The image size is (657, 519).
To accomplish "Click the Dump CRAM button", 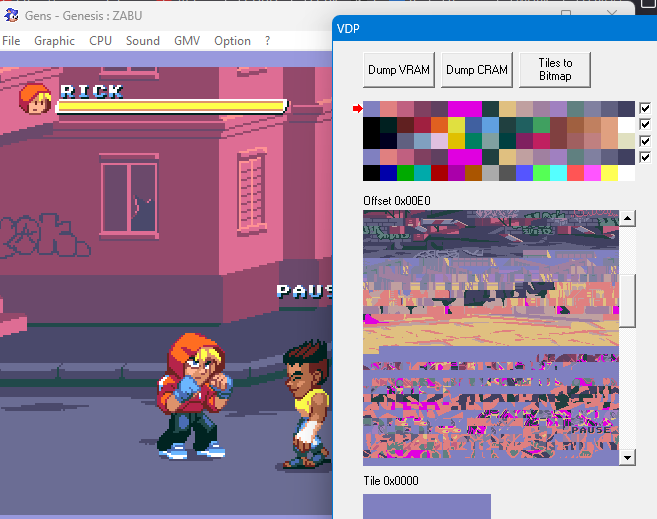I will point(477,70).
